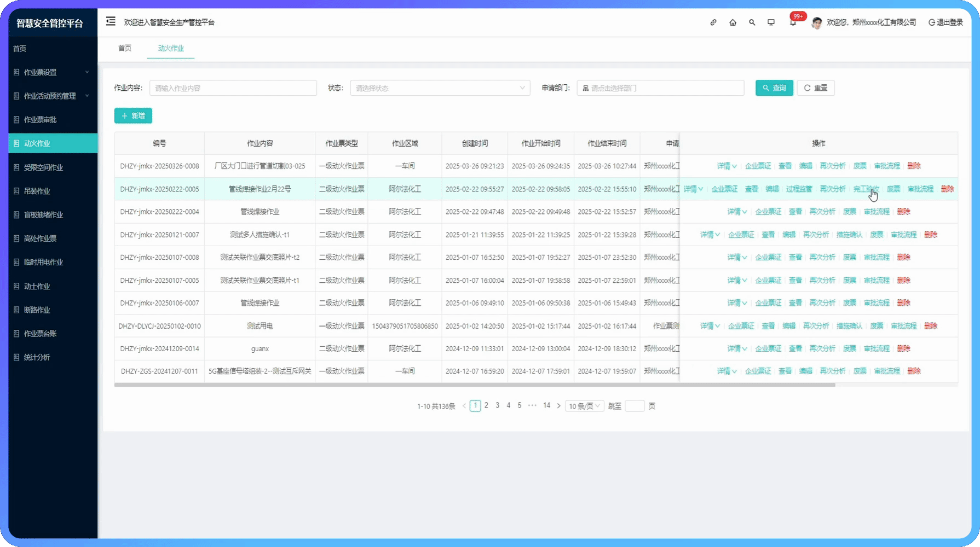Open the 10条/页 page size dropdown

584,406
